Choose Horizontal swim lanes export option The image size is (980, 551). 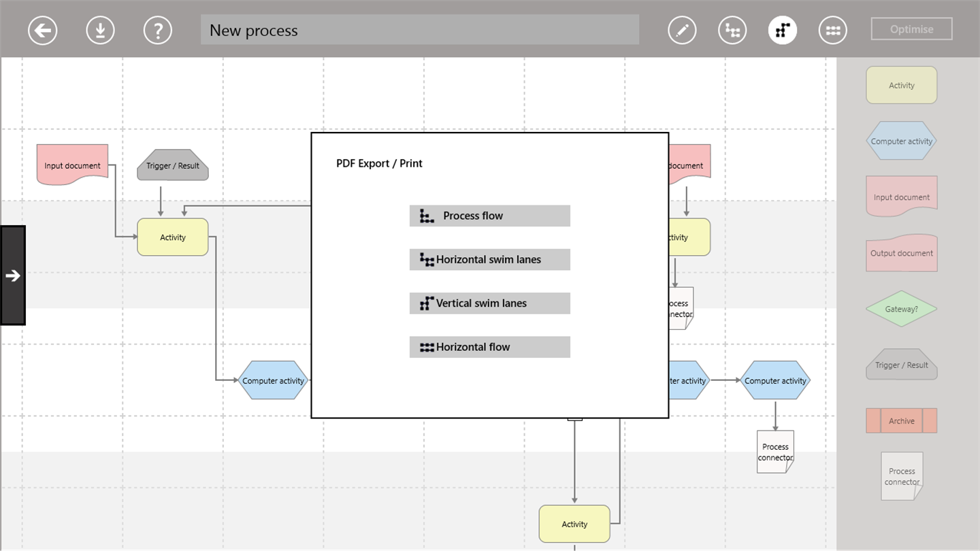[x=489, y=260]
